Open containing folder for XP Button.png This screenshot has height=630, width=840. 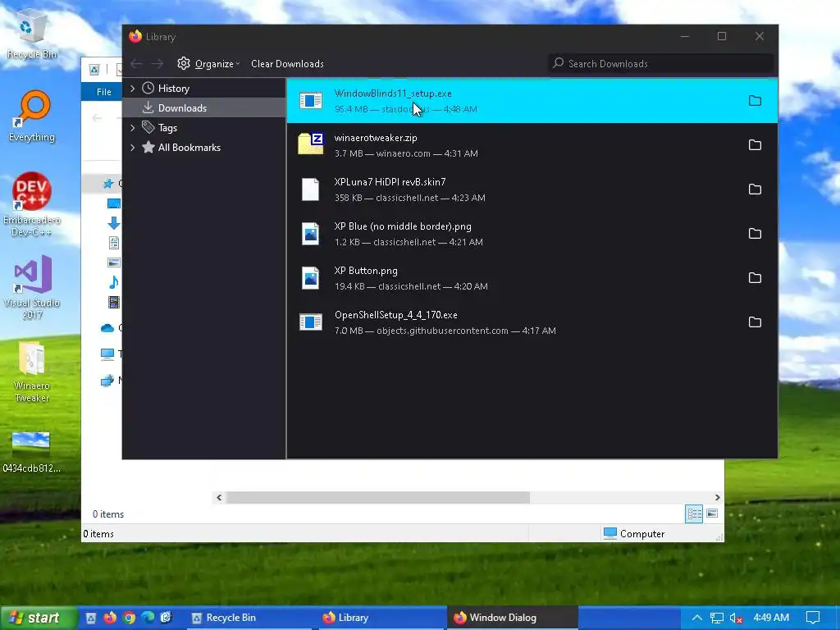(x=755, y=277)
